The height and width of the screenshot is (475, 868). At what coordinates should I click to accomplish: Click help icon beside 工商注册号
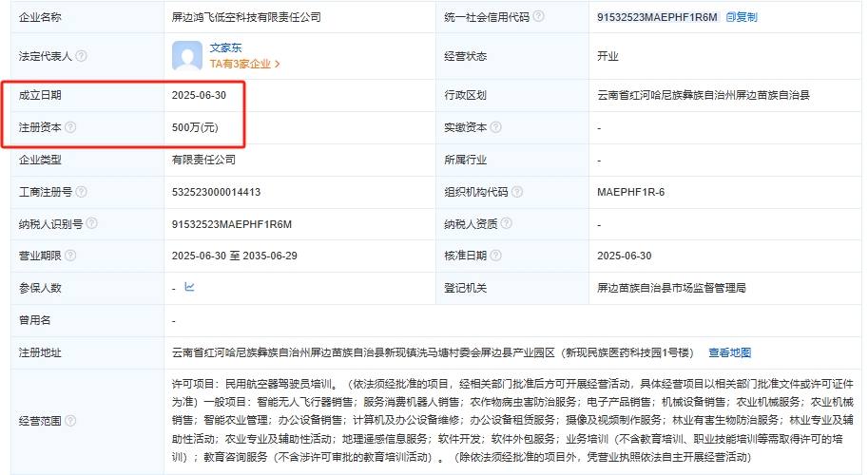(x=81, y=192)
